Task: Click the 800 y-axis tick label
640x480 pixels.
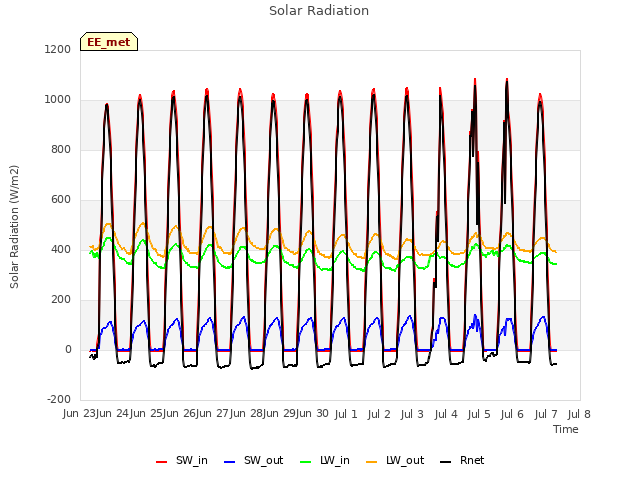Action: click(x=61, y=149)
